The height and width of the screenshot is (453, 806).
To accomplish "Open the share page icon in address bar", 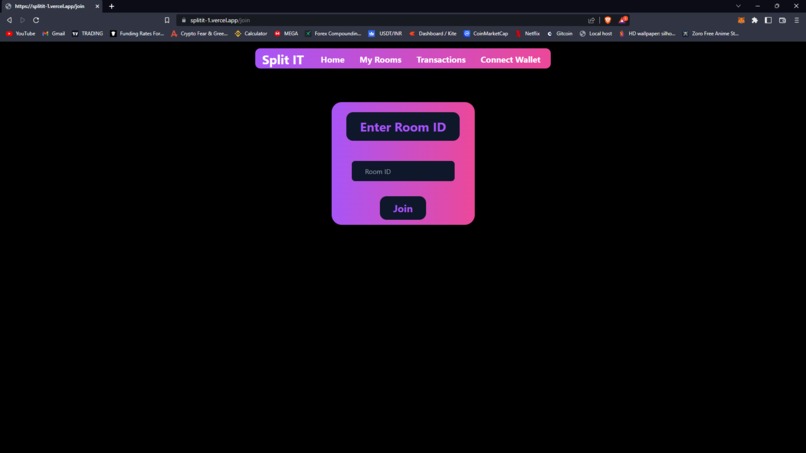I will [591, 20].
